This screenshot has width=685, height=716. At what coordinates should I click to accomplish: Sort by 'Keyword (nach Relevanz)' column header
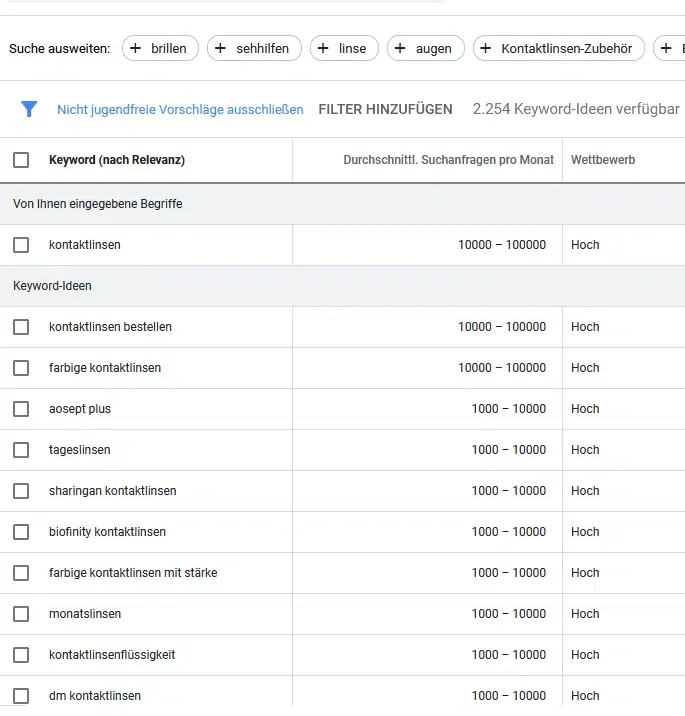tap(117, 160)
